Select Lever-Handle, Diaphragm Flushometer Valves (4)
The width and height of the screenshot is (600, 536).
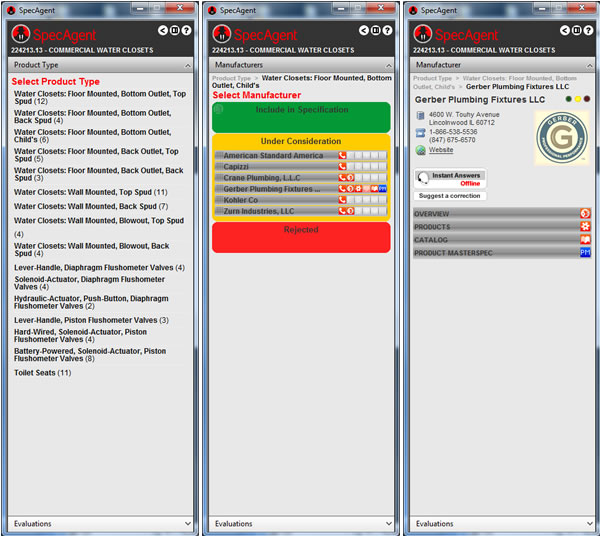tap(99, 267)
